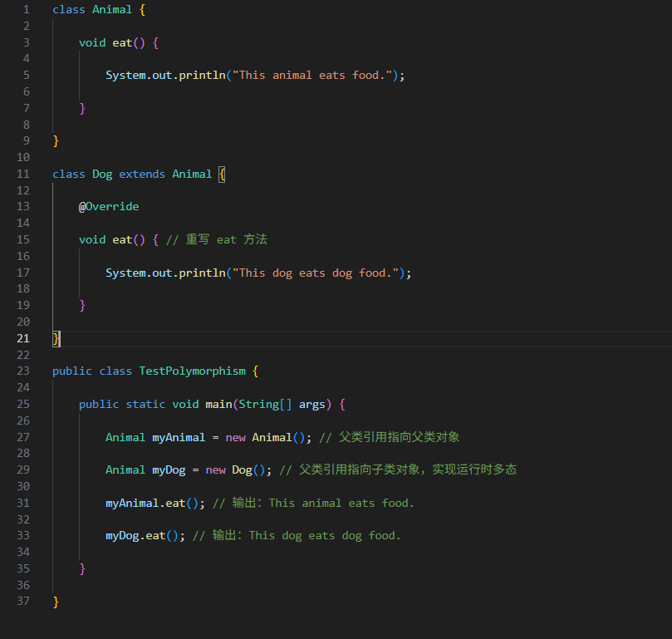Click line number 23 in the gutter
The height and width of the screenshot is (639, 672).
(x=23, y=371)
